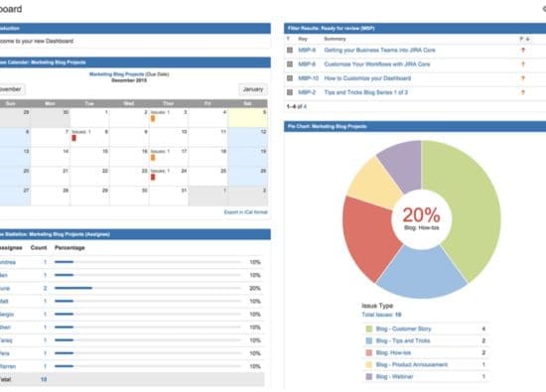
Task: Click the issue type icon for MBP-9
Action: pos(289,51)
